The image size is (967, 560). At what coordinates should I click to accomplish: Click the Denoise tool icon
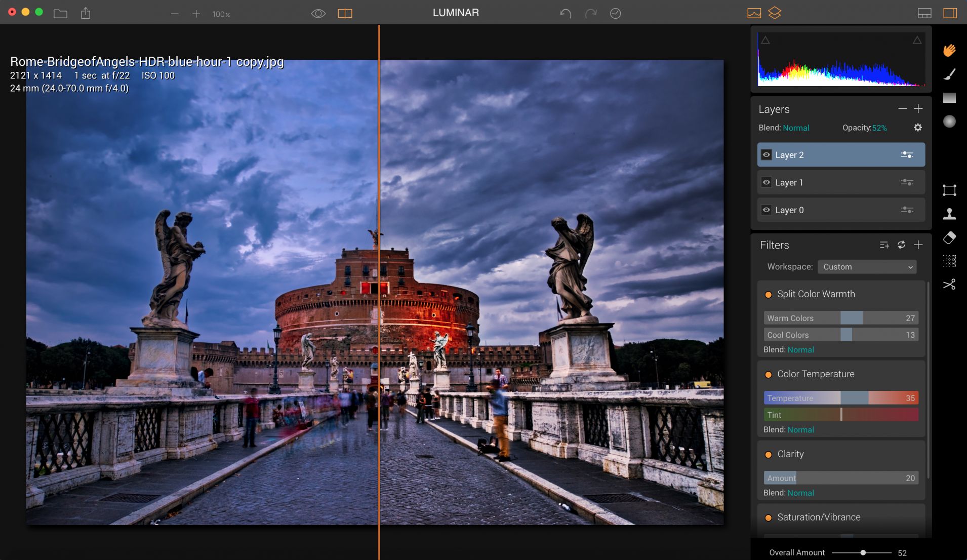[x=949, y=261]
